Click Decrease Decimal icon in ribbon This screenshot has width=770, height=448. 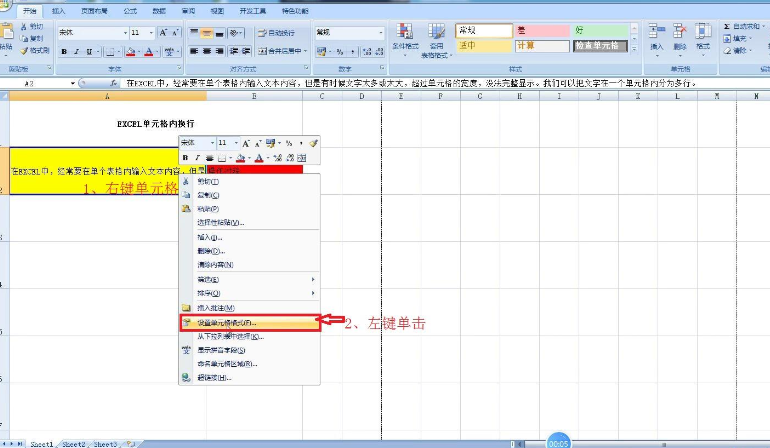379,52
